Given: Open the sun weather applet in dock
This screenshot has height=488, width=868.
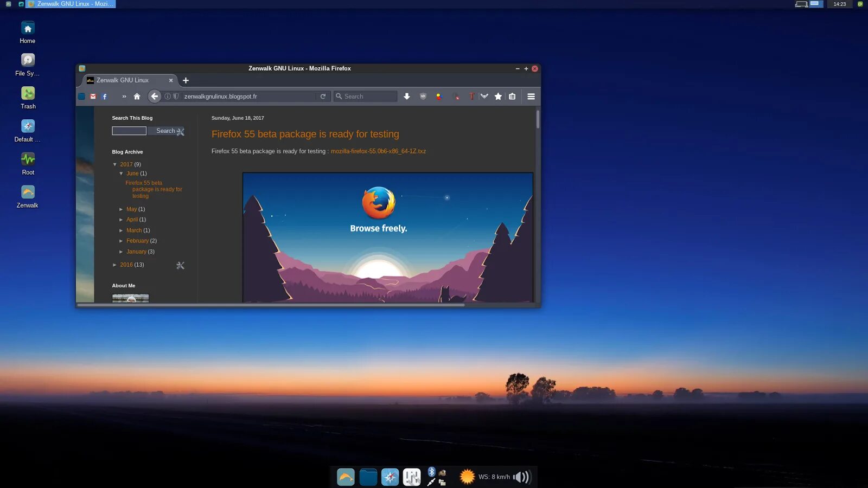Looking at the screenshot, I should coord(467,477).
